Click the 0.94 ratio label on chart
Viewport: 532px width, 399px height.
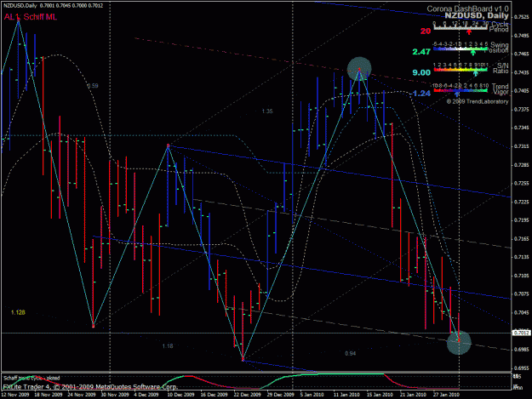click(351, 353)
